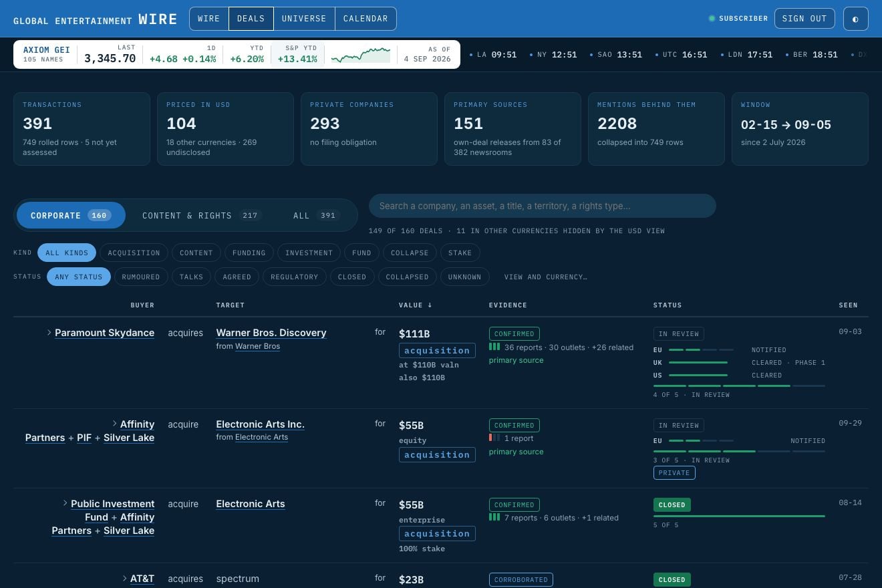Click the closed deal 5 of 5 progress bar
The image size is (882, 588).
739,516
